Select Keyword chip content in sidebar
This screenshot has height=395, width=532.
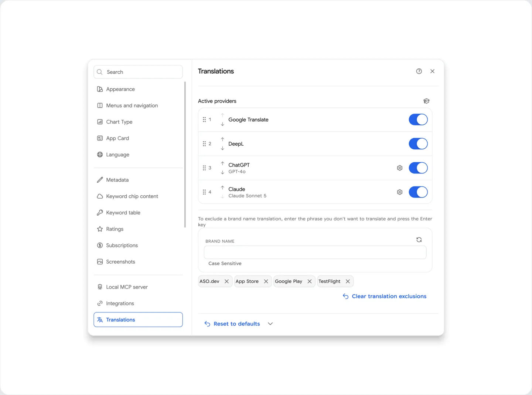(138, 196)
